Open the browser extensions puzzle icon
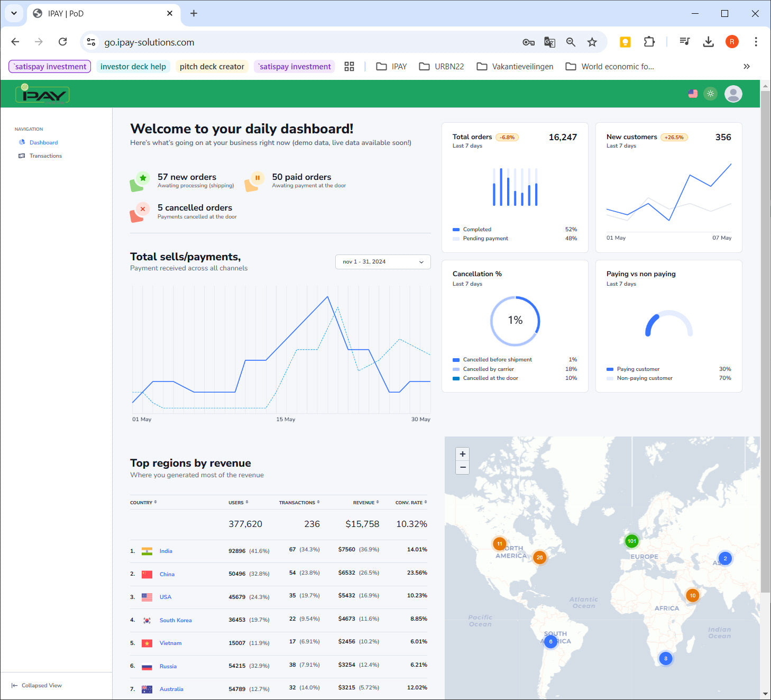 [x=649, y=42]
